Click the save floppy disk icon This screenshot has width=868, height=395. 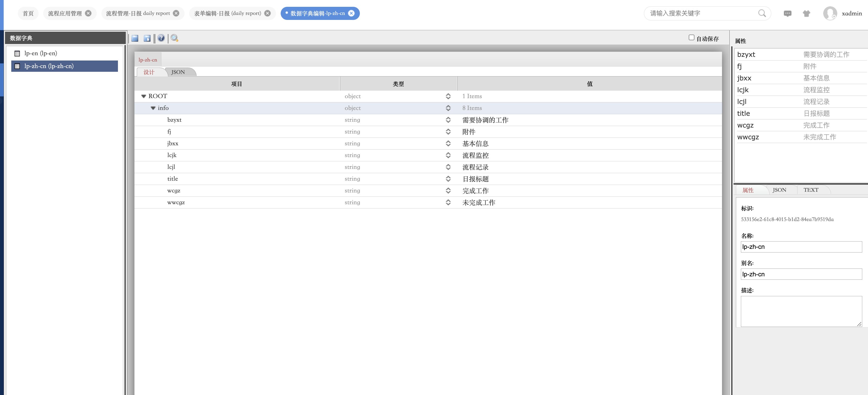(x=135, y=39)
